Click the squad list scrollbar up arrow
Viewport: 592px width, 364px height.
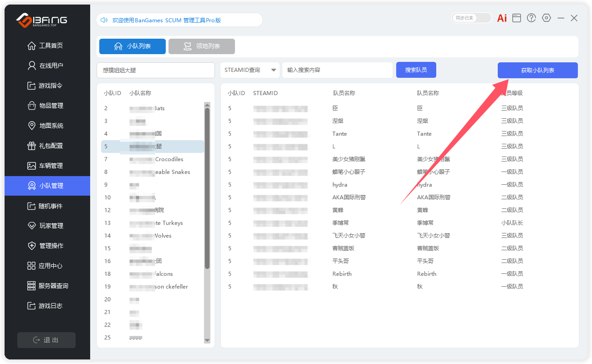207,105
